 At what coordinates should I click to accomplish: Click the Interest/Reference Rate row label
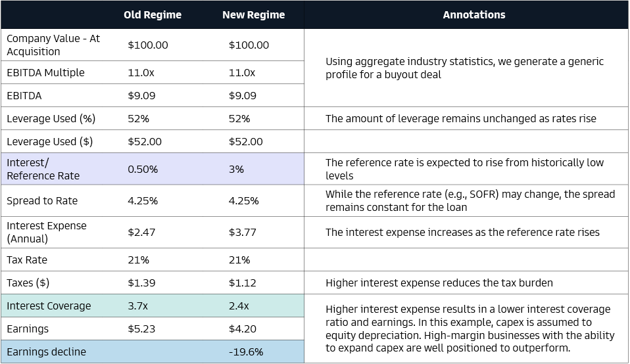point(43,170)
